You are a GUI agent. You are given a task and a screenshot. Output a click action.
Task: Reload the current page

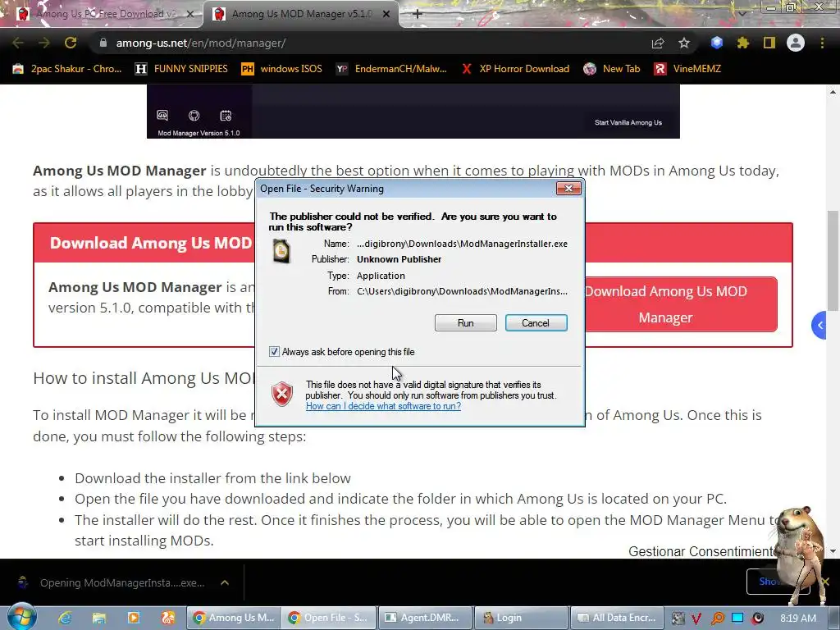click(71, 43)
